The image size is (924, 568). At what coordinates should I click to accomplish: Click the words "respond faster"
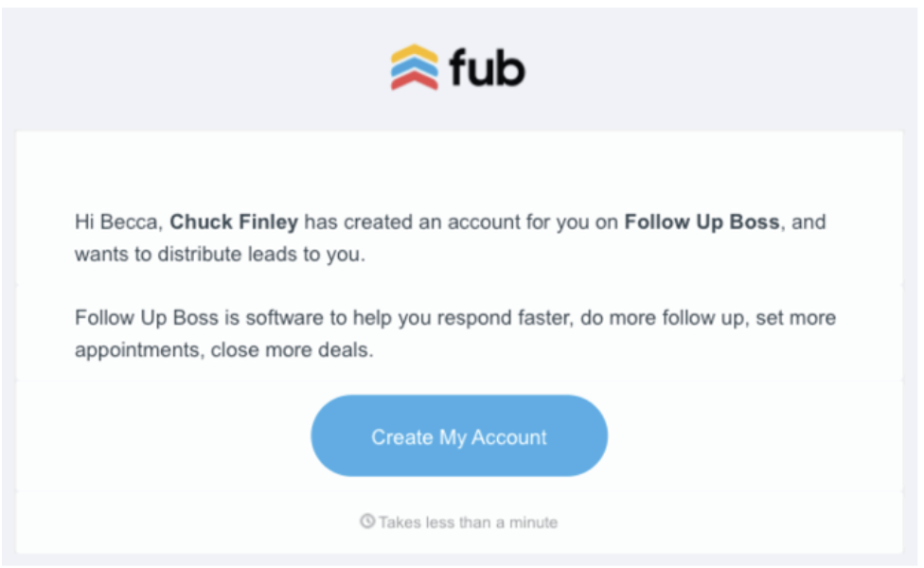[x=532, y=317]
